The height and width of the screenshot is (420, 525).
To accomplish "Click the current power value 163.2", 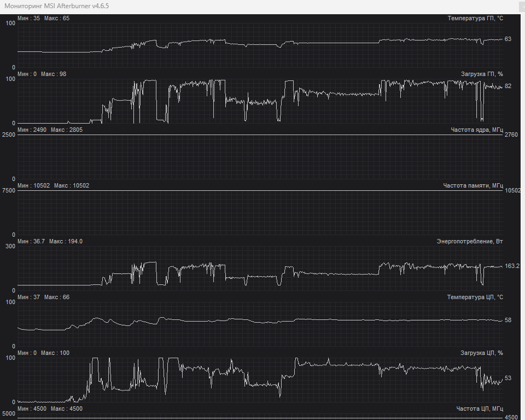I will coord(512,266).
